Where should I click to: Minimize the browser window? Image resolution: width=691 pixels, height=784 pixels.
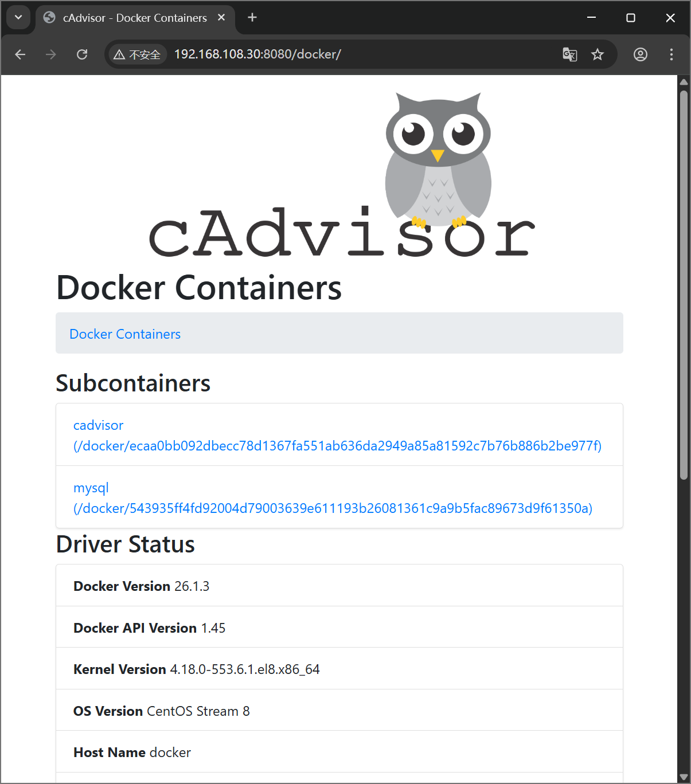(x=591, y=18)
